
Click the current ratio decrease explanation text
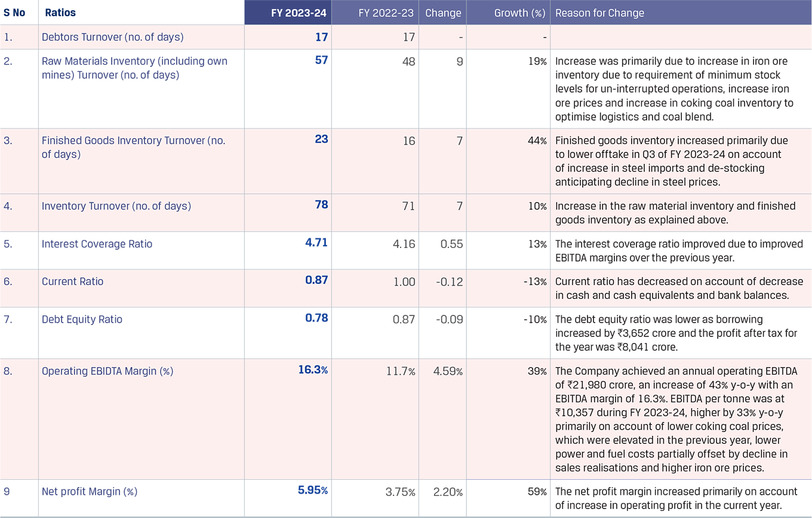tap(675, 288)
